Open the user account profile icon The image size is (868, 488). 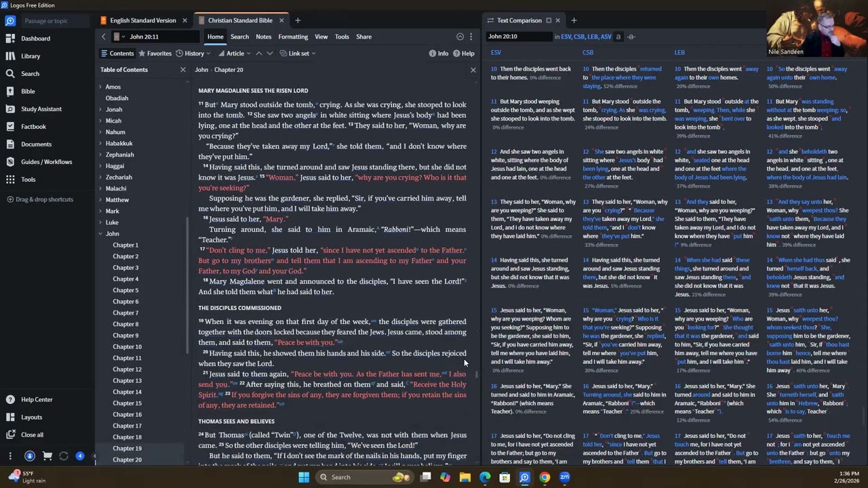(29, 456)
